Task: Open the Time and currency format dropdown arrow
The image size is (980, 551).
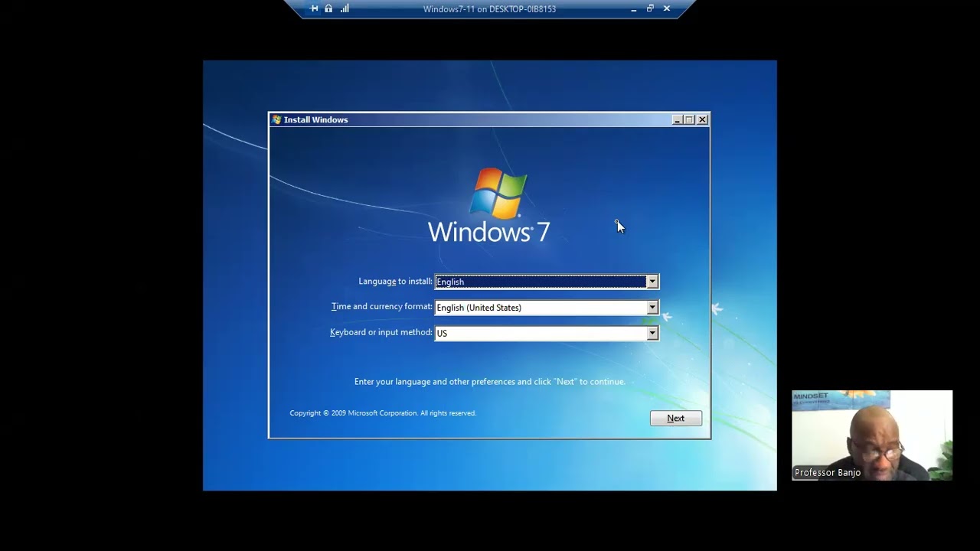Action: 652,308
